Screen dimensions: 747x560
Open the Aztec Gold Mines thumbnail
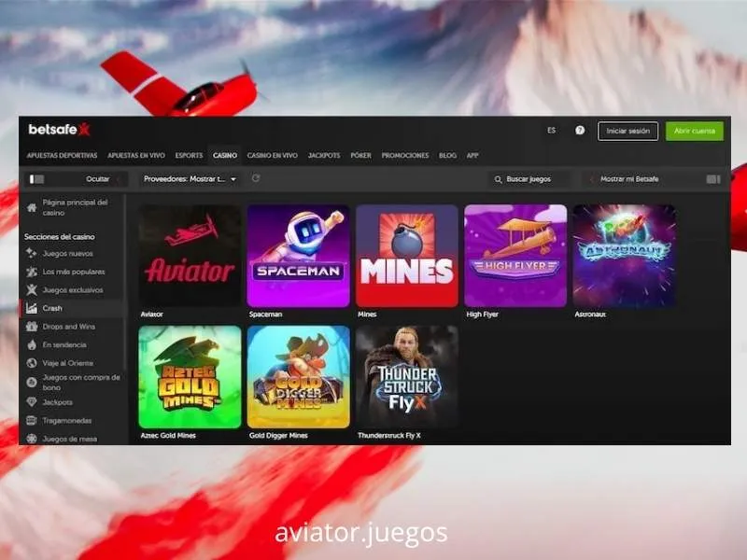coord(190,377)
